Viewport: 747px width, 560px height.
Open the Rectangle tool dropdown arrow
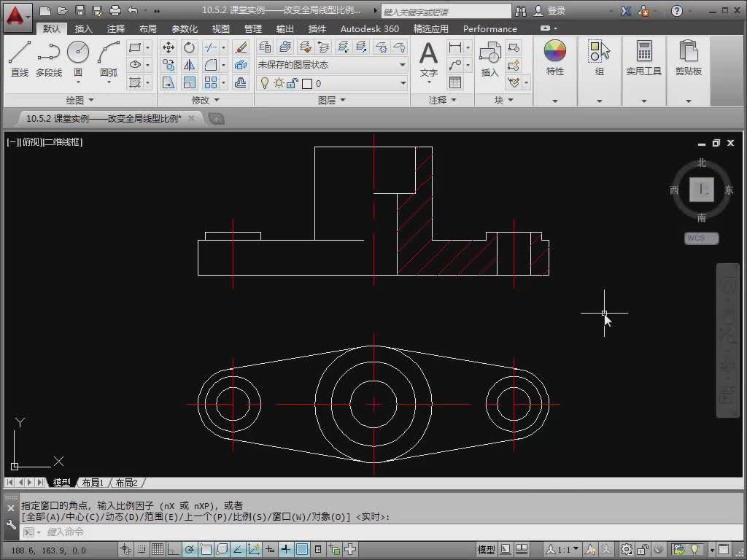[147, 47]
